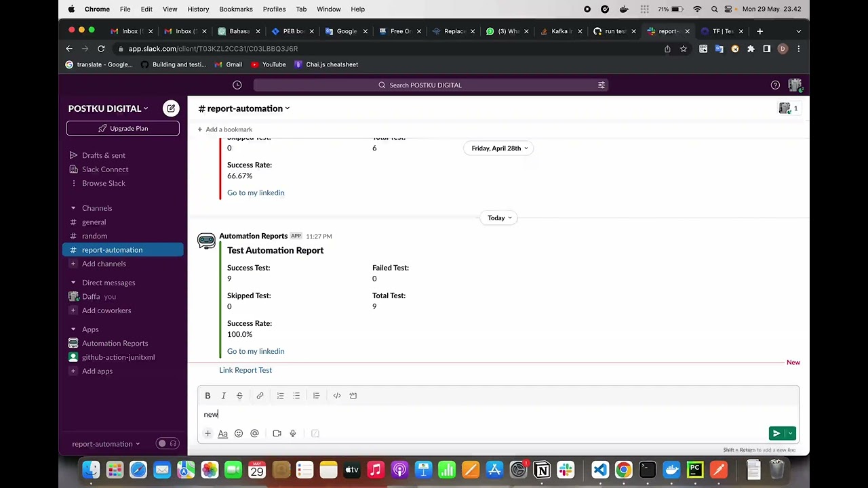Record a video clip
This screenshot has width=868, height=488.
coord(277,434)
